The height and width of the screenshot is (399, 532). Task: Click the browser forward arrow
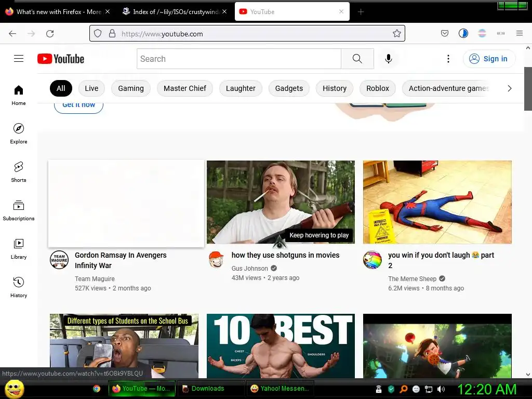(x=31, y=34)
